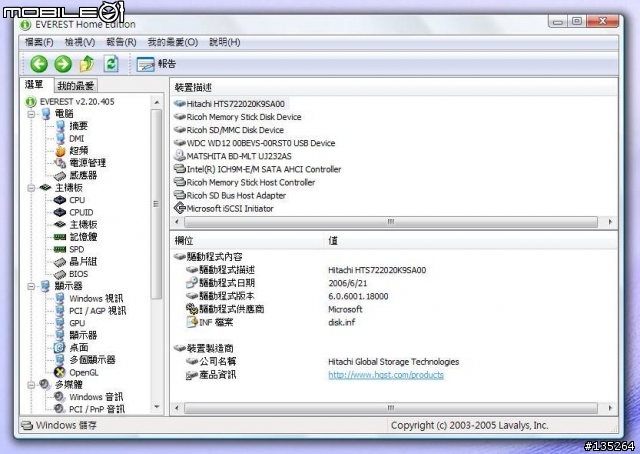The image size is (640, 454).
Task: Open the 說明(H) menu
Action: tap(224, 42)
